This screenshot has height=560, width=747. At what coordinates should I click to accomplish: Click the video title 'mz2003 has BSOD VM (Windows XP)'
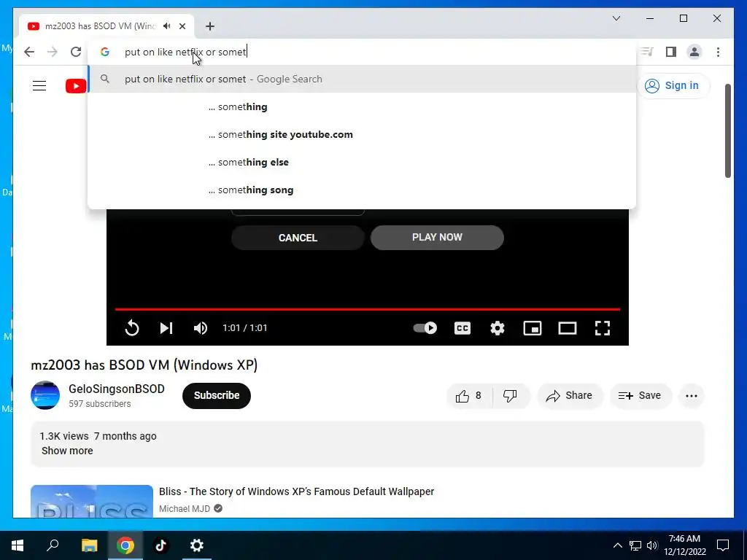click(x=144, y=365)
